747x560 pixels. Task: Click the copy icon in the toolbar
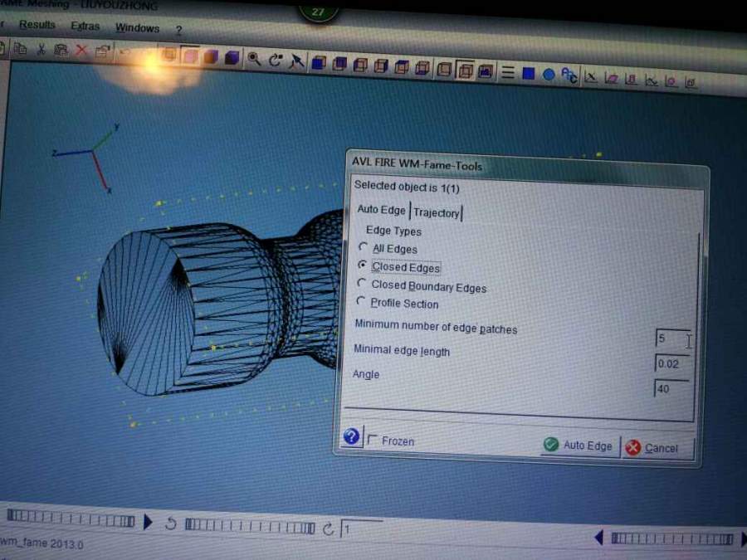20,48
